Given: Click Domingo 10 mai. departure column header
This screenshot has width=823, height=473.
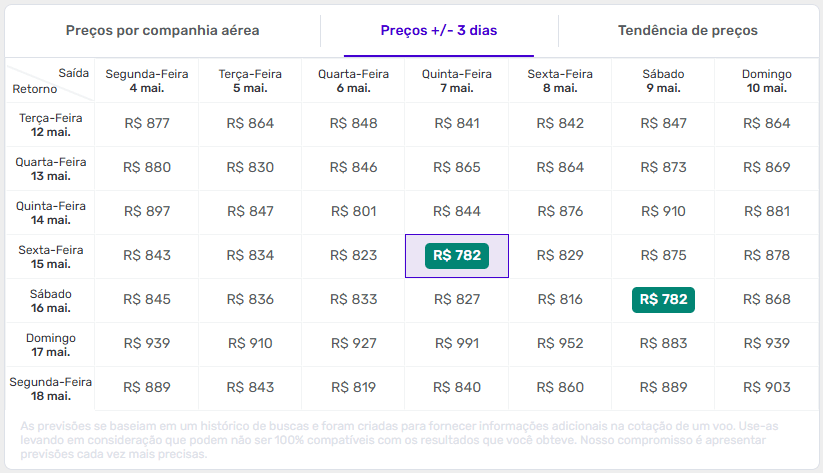Looking at the screenshot, I should click(767, 80).
